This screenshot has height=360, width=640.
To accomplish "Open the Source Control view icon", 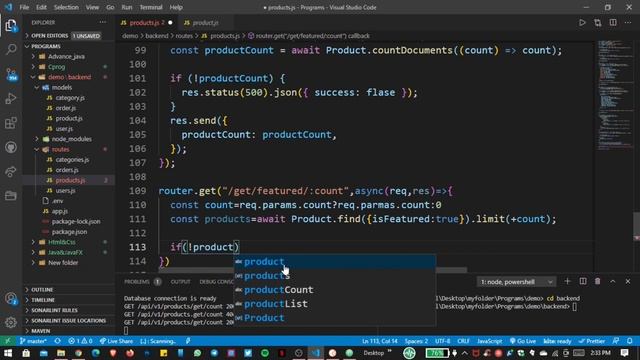I will click(11, 74).
